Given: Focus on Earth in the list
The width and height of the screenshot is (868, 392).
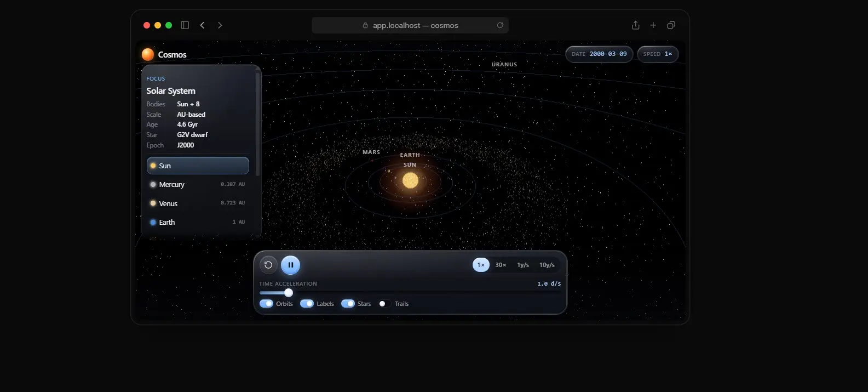Looking at the screenshot, I should 198,222.
